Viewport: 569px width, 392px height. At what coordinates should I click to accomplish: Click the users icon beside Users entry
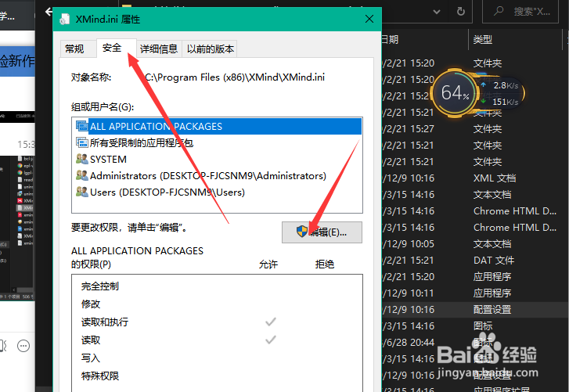(81, 192)
